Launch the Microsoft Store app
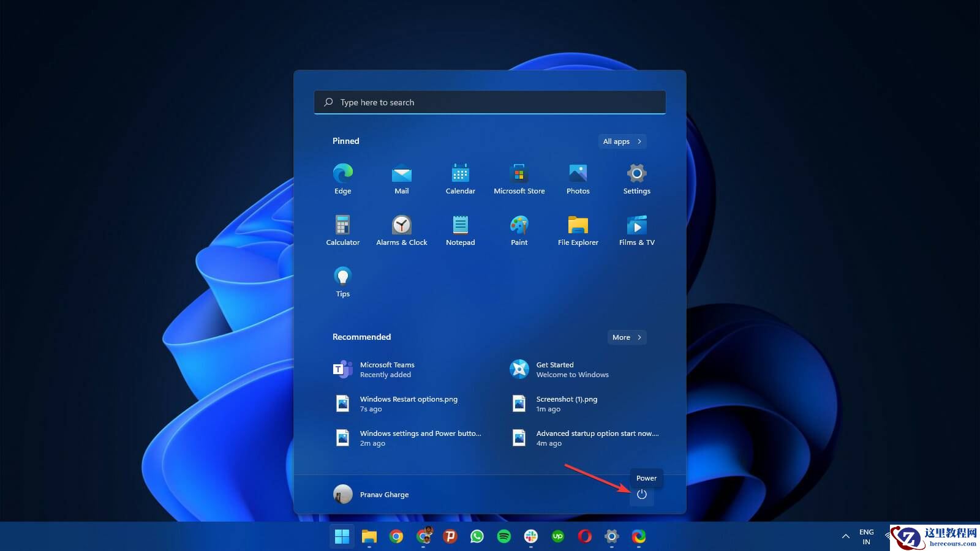 tap(519, 174)
